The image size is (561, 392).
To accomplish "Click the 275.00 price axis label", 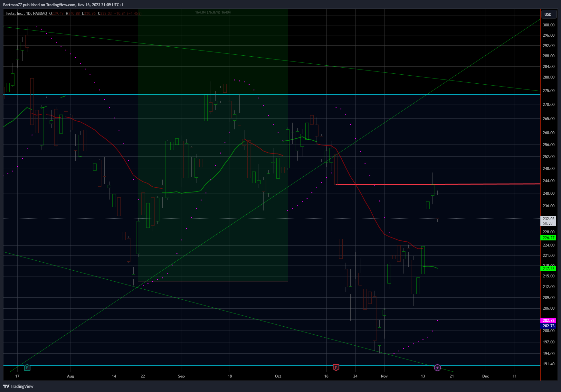I will 548,91.
